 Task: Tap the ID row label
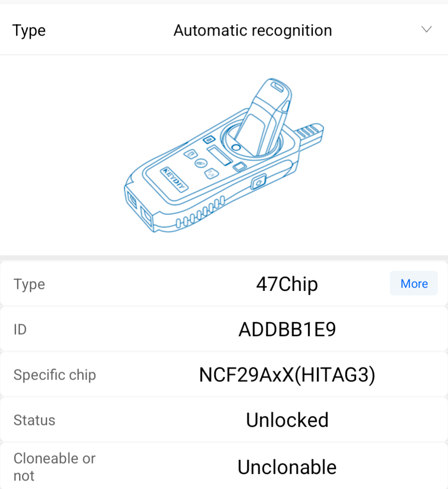point(20,330)
